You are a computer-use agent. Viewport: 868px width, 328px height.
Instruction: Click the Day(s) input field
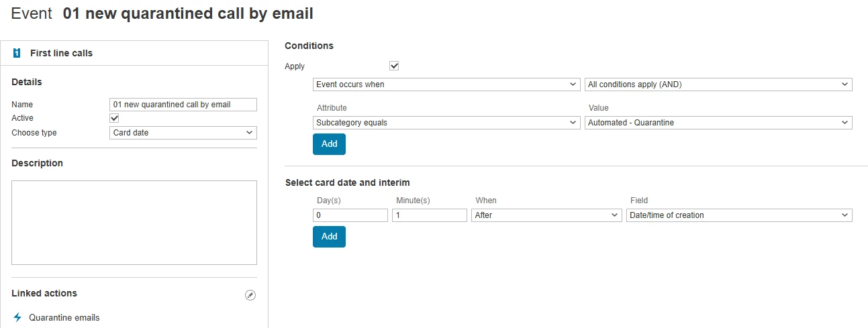(x=350, y=215)
